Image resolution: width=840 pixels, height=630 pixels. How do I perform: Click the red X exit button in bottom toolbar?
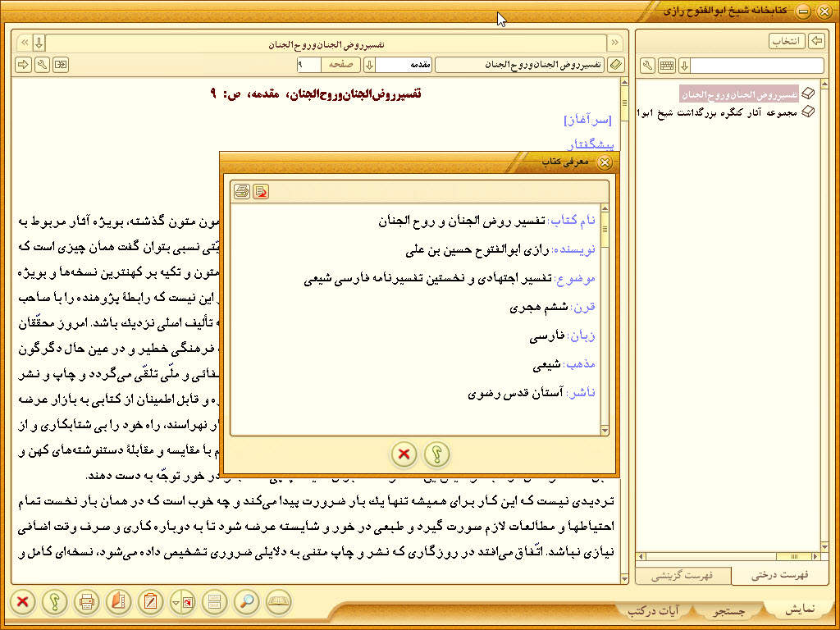point(22,601)
